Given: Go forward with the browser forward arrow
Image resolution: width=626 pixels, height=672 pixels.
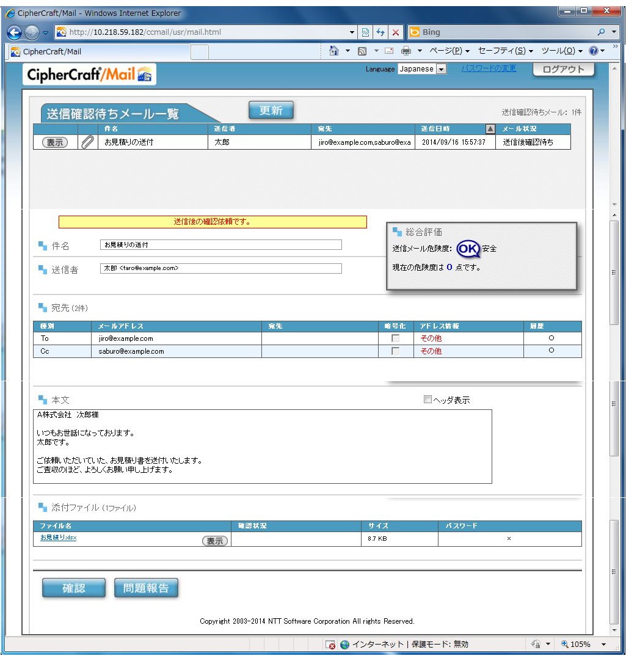Looking at the screenshot, I should (32, 32).
